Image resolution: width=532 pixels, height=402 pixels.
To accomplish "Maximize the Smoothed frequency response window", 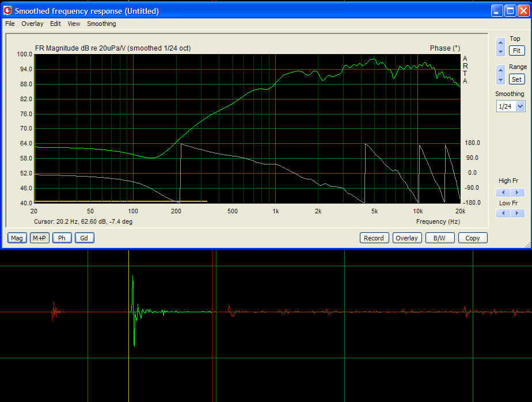I will pos(510,11).
